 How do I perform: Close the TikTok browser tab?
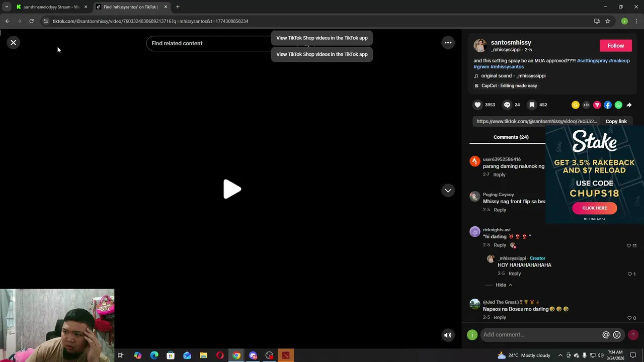pos(166,7)
